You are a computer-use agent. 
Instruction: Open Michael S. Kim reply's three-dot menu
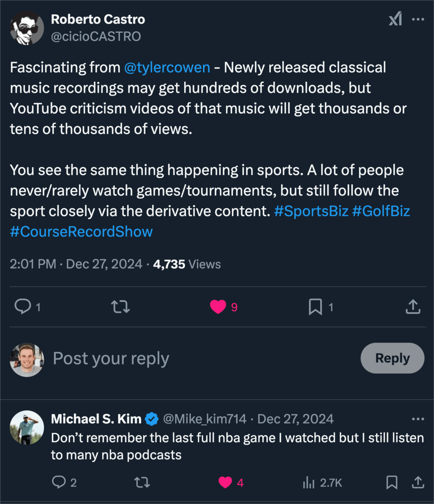pos(418,419)
